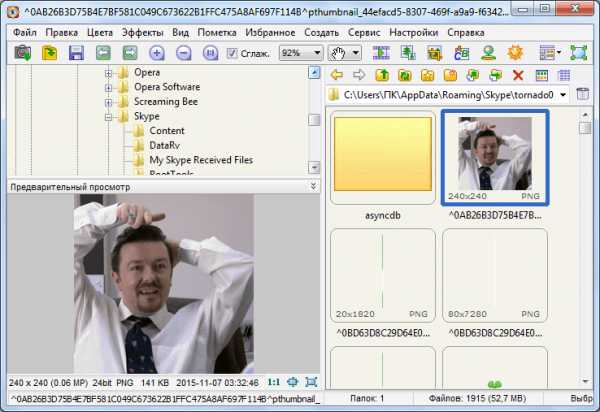This screenshot has height=412, width=600.
Task: Click the red X delete icon
Action: click(x=518, y=75)
